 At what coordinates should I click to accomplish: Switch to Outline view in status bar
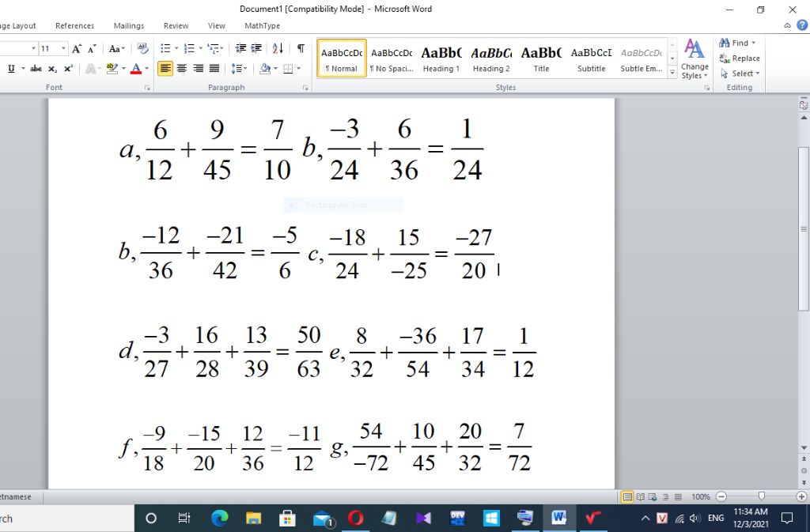tap(665, 497)
